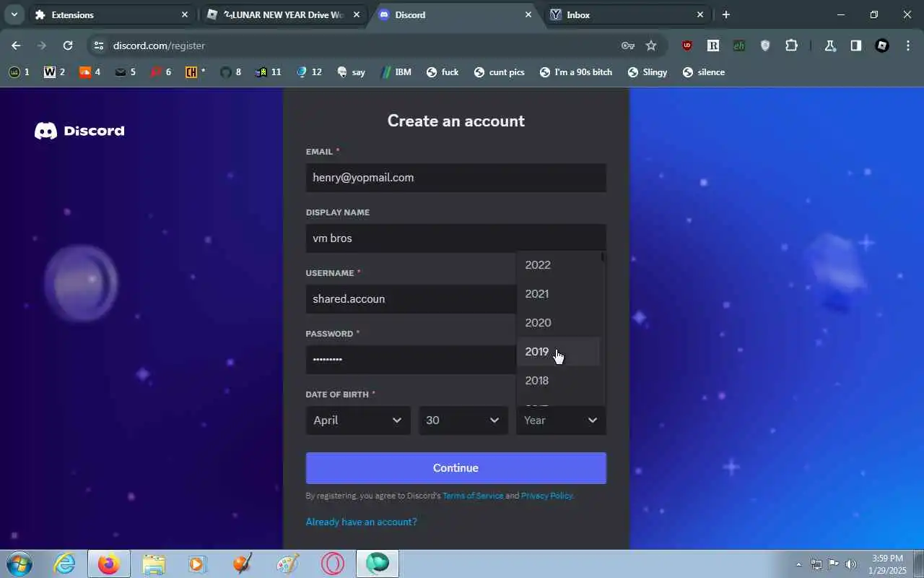
Task: Open bookmark labeled 1
Action: pos(19,72)
